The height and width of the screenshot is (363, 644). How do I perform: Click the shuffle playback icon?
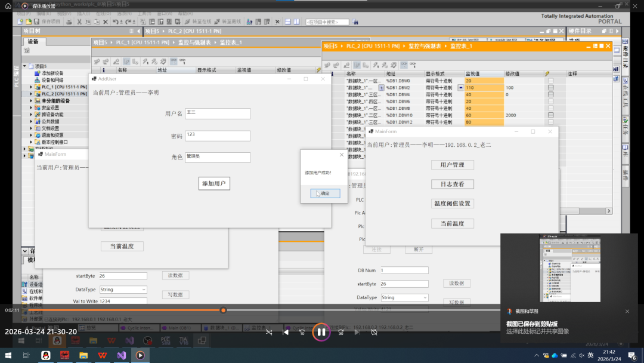(268, 332)
